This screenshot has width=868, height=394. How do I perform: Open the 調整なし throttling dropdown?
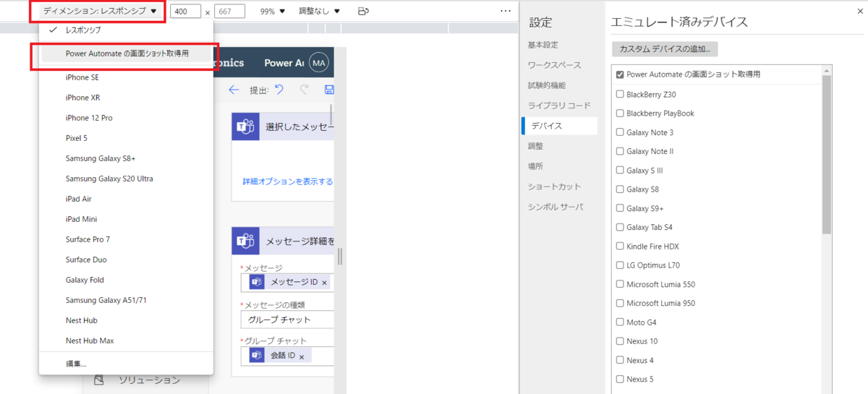(x=320, y=12)
